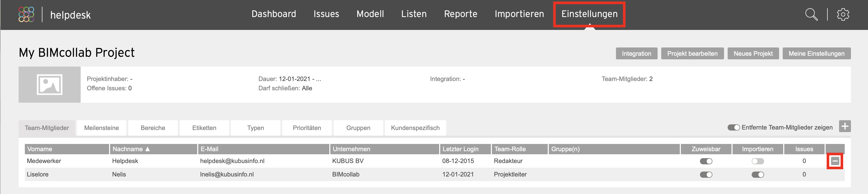Add a team member with plus icon
Image resolution: width=868 pixels, height=194 pixels.
pos(844,126)
